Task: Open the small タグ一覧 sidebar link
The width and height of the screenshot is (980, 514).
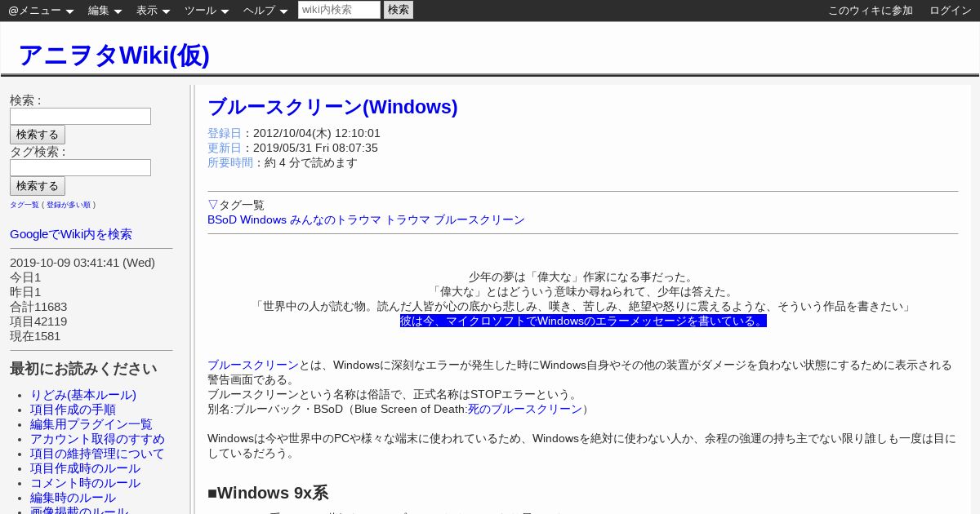Action: click(x=24, y=205)
